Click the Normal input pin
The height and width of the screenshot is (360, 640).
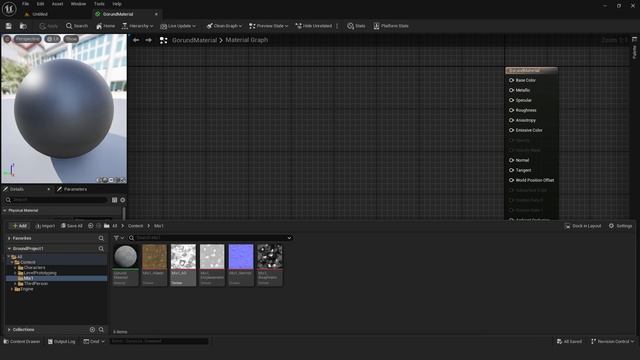point(511,160)
